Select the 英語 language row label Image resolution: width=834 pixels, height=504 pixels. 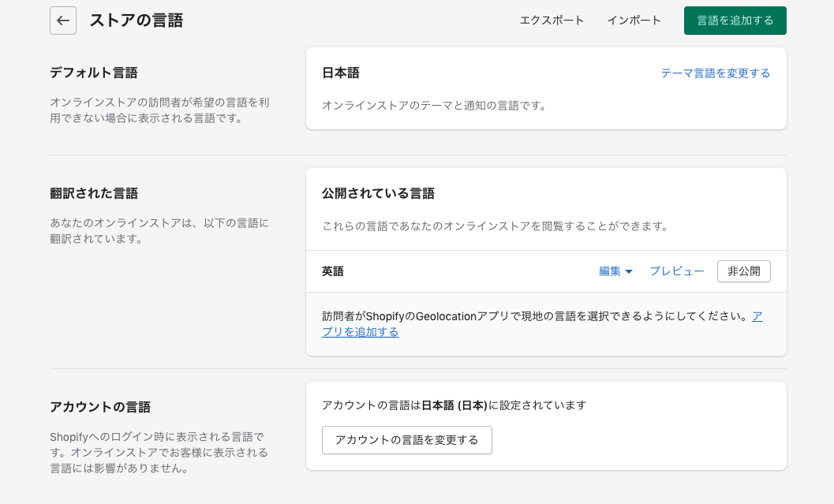(333, 271)
